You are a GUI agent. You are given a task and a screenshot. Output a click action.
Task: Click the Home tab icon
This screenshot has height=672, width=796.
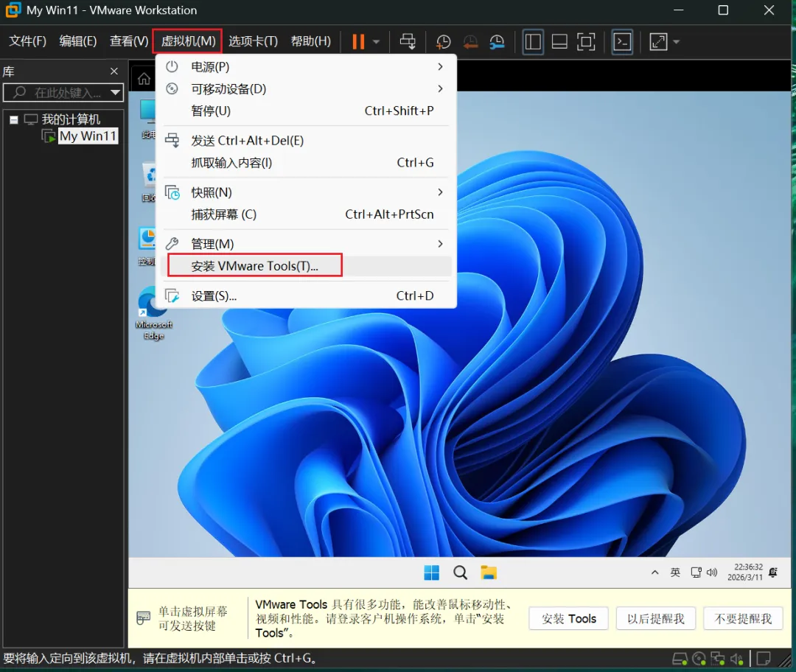[144, 79]
